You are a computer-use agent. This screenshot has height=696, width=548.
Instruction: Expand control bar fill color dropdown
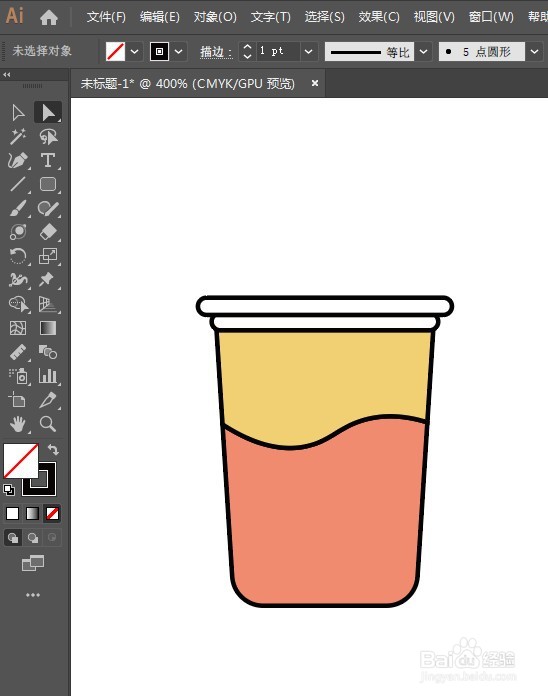coord(134,51)
